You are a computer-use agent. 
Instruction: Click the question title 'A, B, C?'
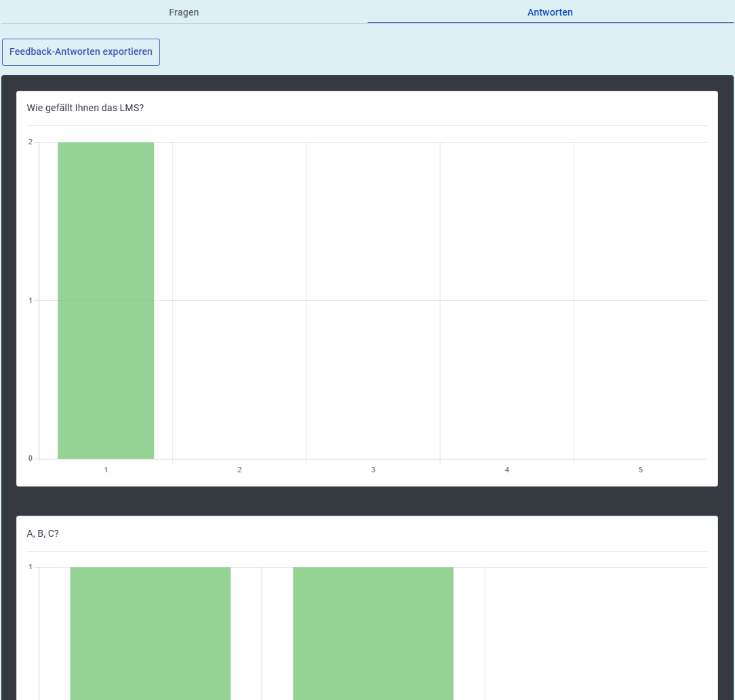tap(43, 533)
